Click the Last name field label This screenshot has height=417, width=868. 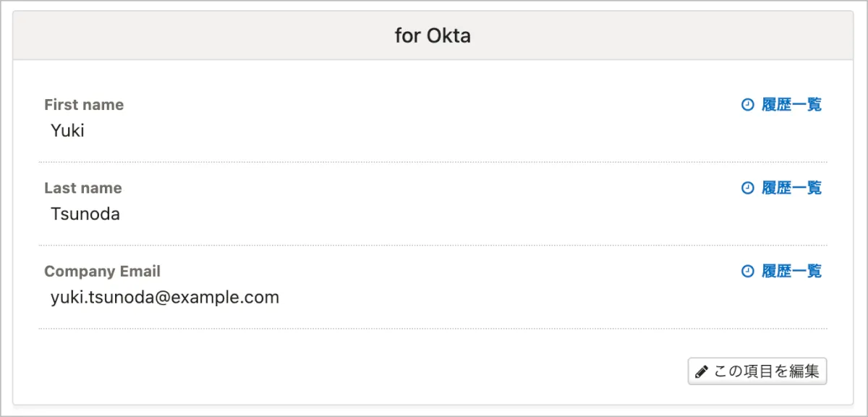(83, 188)
